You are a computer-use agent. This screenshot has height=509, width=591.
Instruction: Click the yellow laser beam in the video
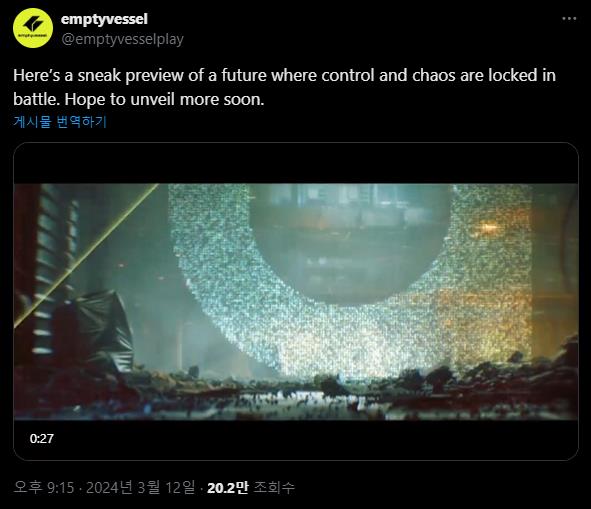coord(86,256)
